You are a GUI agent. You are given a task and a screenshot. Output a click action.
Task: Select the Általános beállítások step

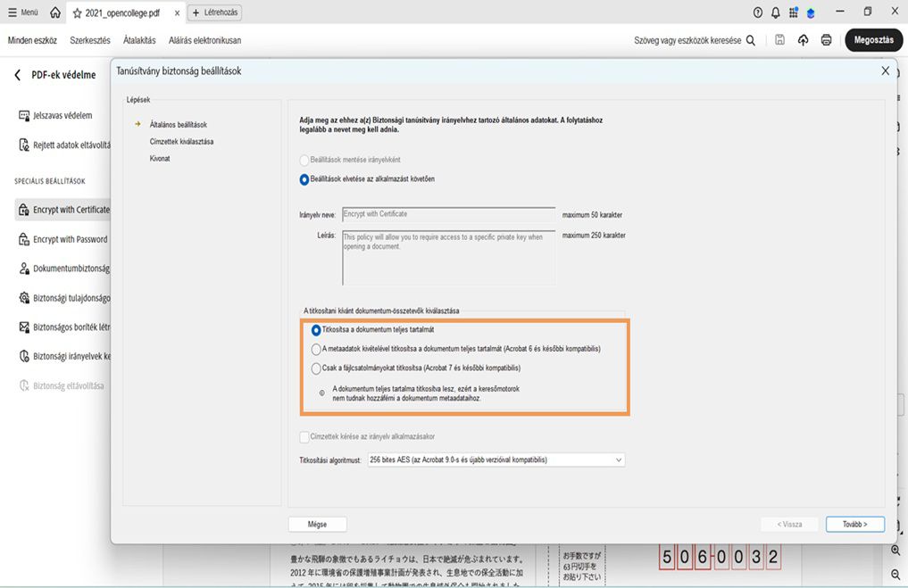click(179, 124)
